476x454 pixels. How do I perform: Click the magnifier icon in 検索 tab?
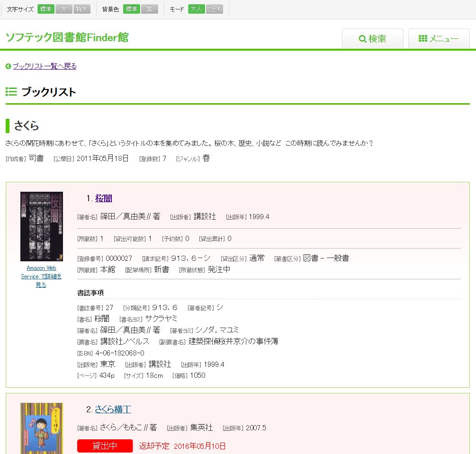pos(362,39)
